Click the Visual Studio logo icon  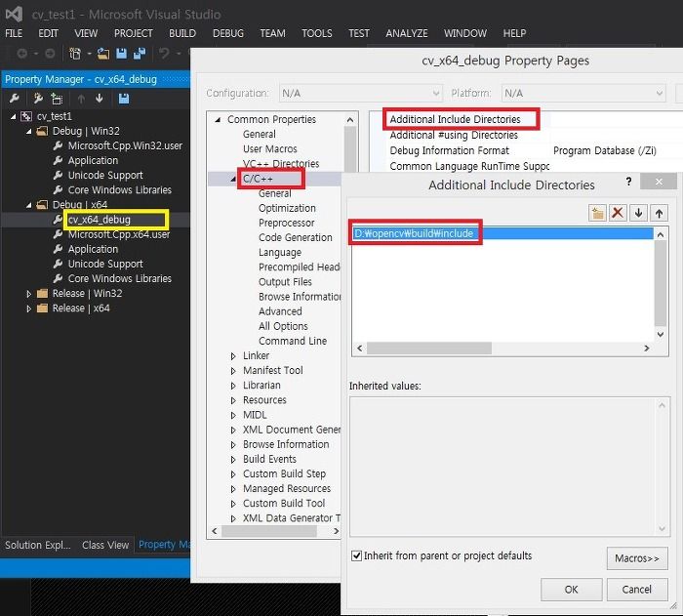click(14, 14)
